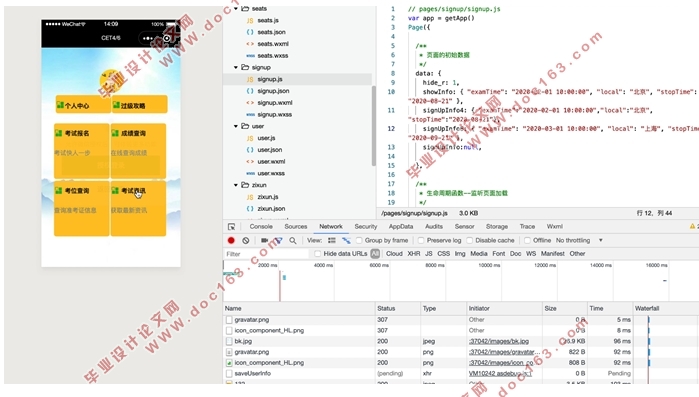
Task: Open the 个人中心 tile in simulator
Action: point(83,104)
